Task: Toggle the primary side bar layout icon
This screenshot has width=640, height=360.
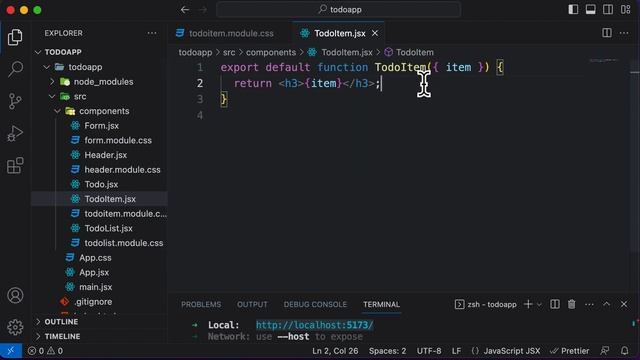Action: click(573, 9)
